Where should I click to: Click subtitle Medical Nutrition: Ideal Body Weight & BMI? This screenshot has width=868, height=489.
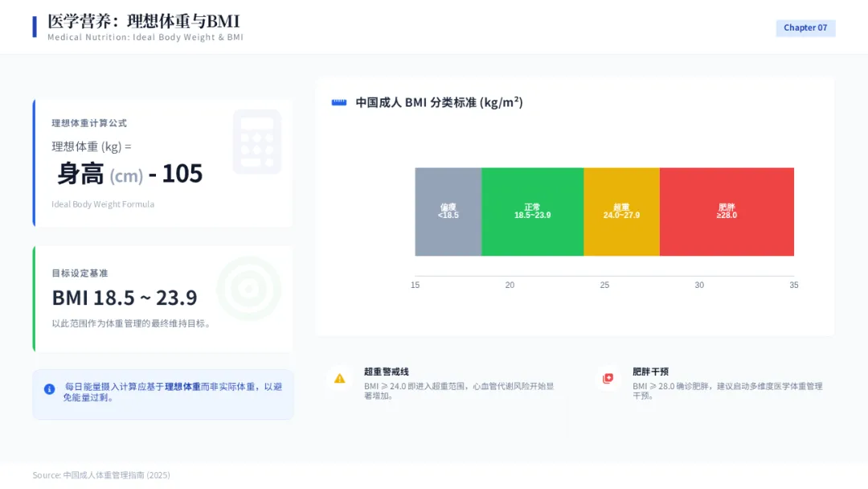click(145, 37)
